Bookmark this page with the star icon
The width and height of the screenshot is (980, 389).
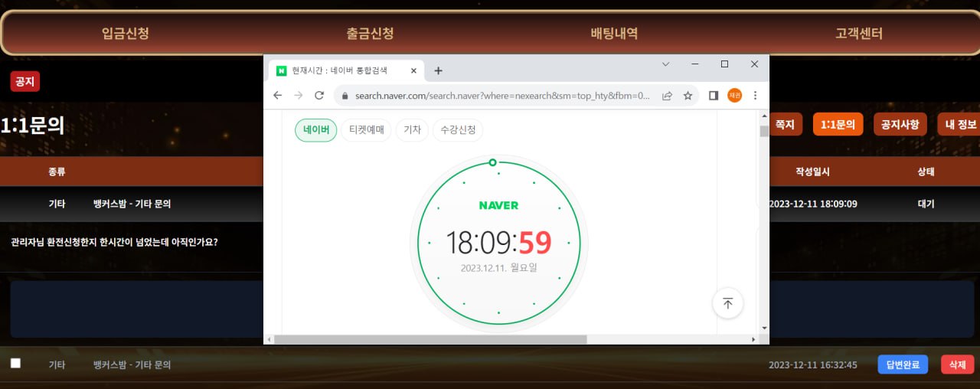click(x=688, y=96)
